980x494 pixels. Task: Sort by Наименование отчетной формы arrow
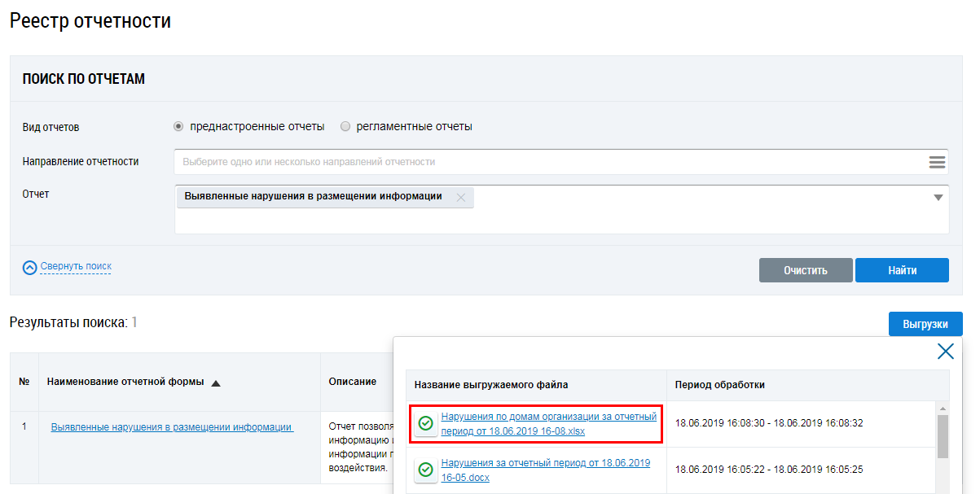(216, 383)
